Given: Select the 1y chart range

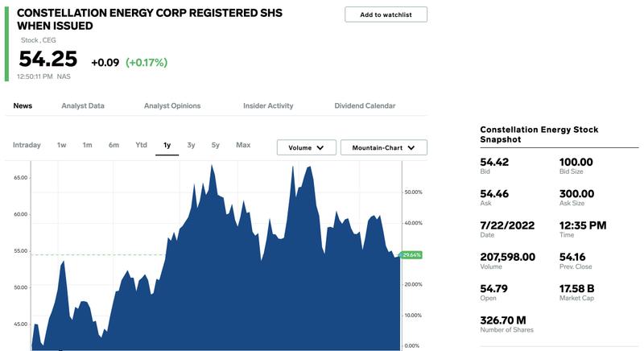Looking at the screenshot, I should pyautogui.click(x=167, y=145).
